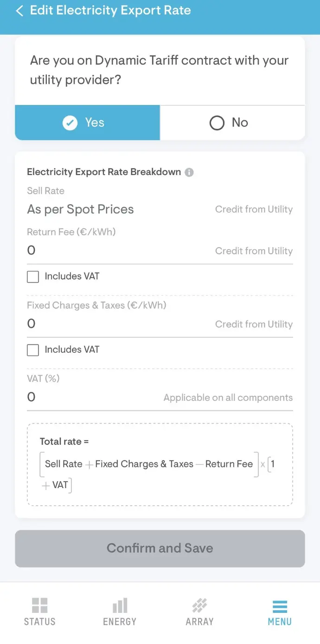Switch to the ARRAY tab label
Viewport: 320px width, 644px height.
tap(199, 622)
